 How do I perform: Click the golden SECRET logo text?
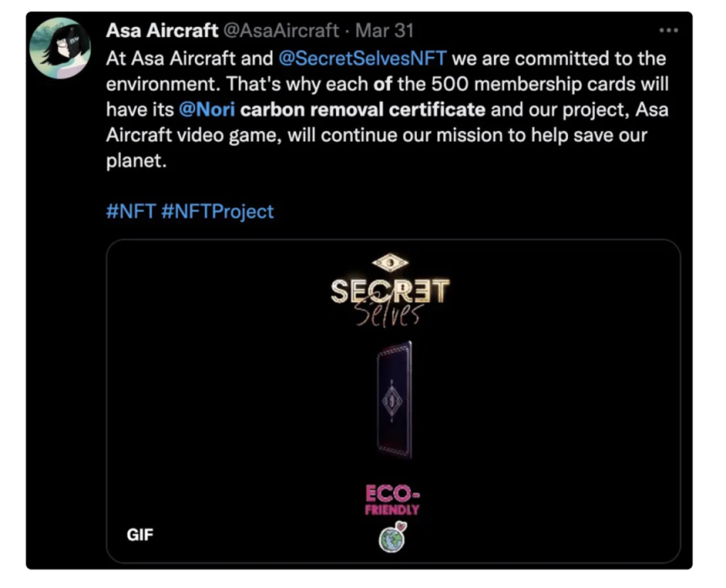coord(390,291)
